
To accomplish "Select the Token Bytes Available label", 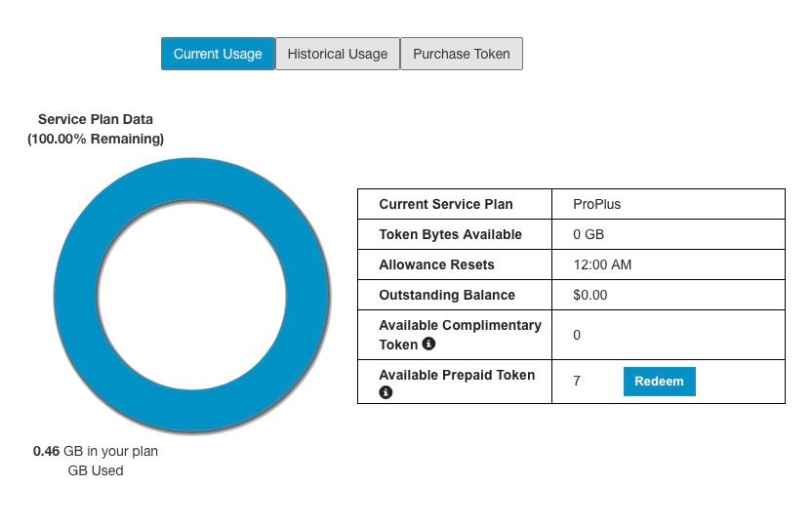I will [x=451, y=234].
